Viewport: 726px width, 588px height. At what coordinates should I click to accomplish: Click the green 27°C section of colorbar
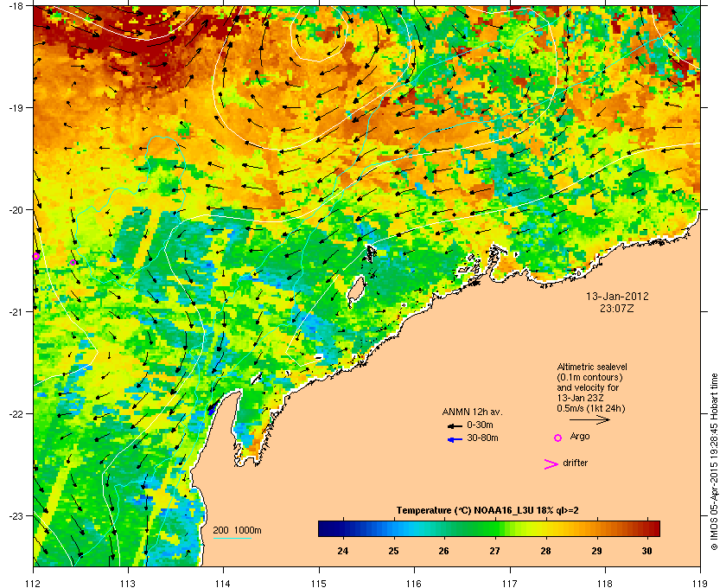click(x=494, y=528)
